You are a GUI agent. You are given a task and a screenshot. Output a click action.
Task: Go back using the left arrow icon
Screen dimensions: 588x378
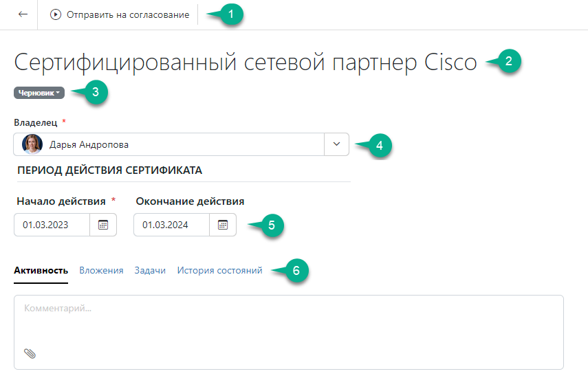23,14
